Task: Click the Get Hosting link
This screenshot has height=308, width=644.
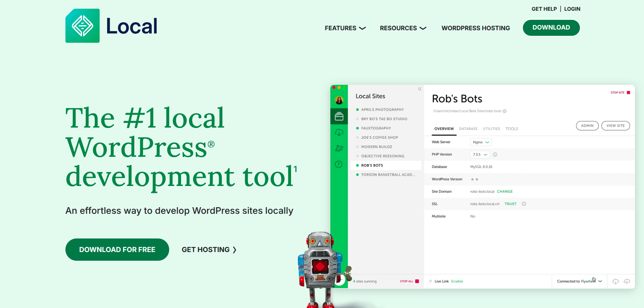Action: (209, 250)
